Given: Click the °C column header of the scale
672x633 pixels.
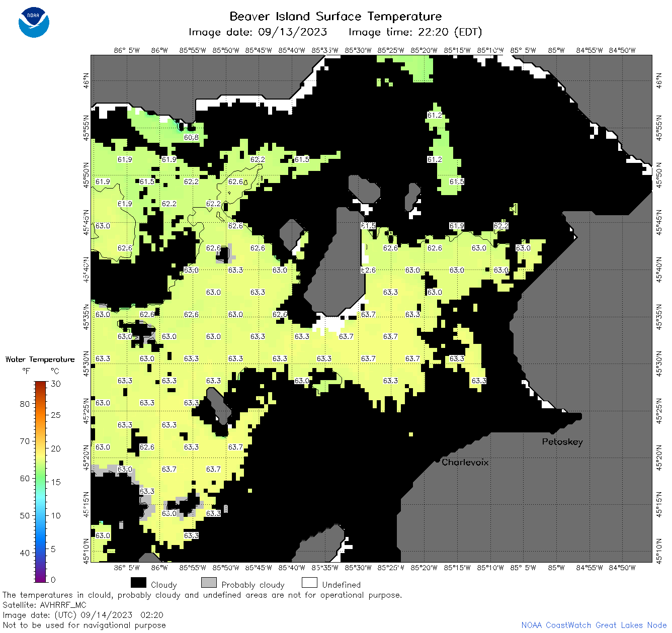Looking at the screenshot, I should point(55,371).
